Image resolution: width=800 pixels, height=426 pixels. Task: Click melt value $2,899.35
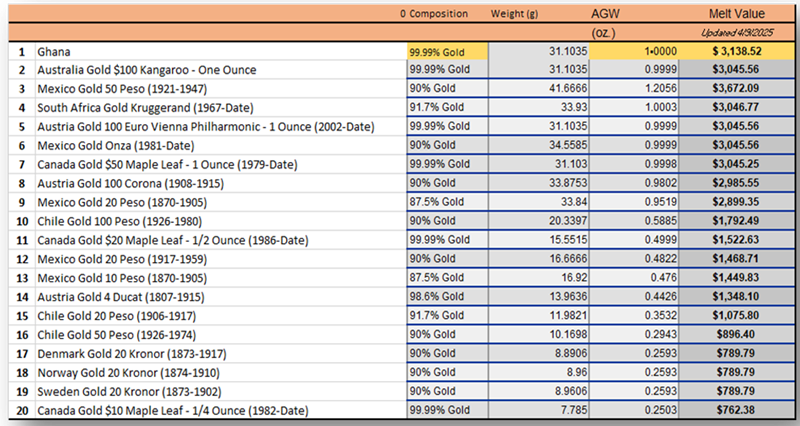[x=737, y=202]
